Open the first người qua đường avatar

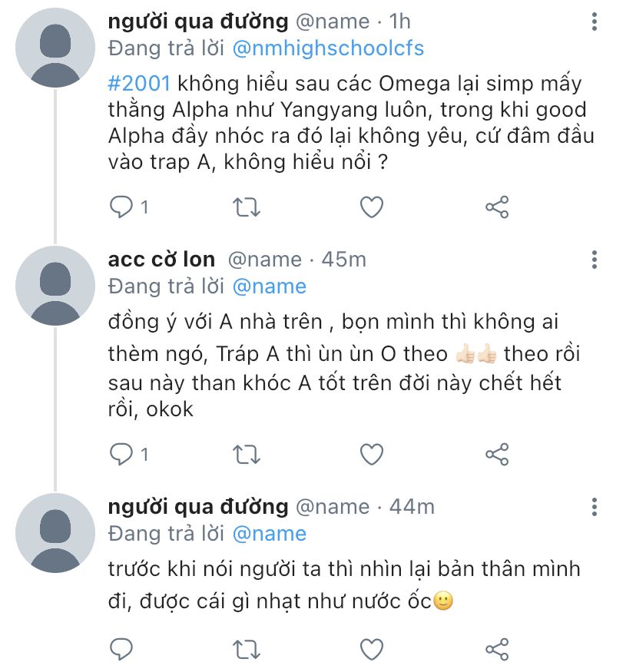pos(55,47)
